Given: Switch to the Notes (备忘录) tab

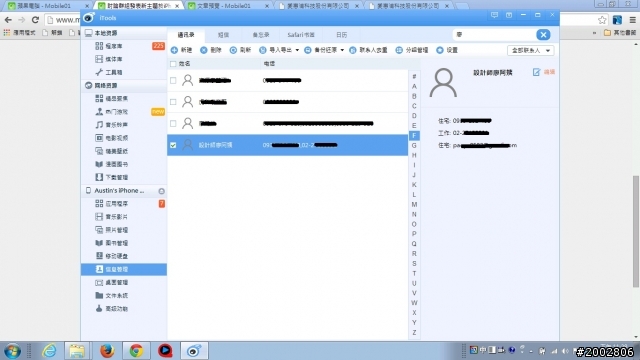Looking at the screenshot, I should click(260, 35).
